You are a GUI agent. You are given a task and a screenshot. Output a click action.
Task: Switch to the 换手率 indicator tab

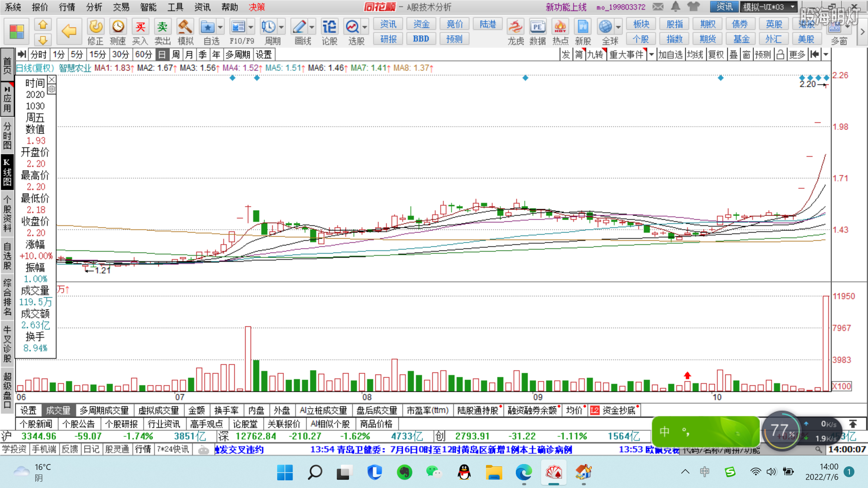226,410
